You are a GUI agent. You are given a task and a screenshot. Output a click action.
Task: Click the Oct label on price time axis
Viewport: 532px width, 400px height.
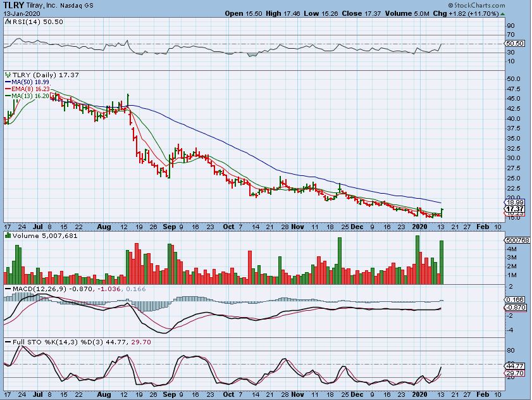[x=229, y=227]
